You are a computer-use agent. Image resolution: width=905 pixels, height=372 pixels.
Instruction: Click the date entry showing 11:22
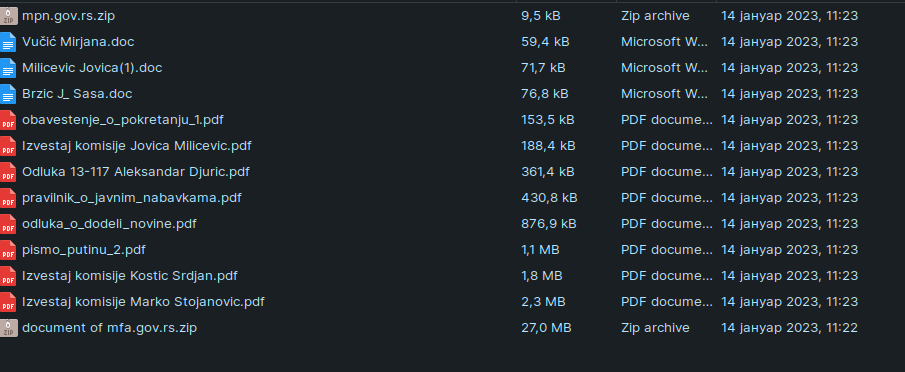(x=790, y=328)
